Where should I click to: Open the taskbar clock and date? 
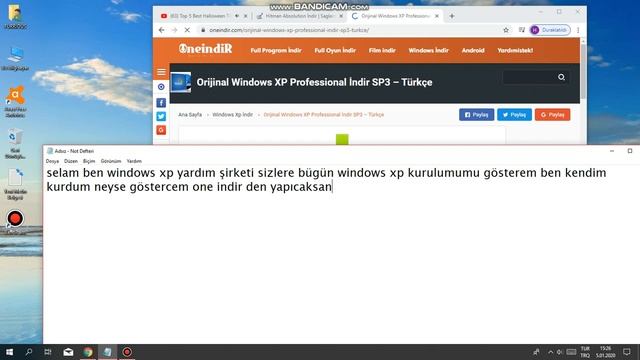pyautogui.click(x=605, y=352)
